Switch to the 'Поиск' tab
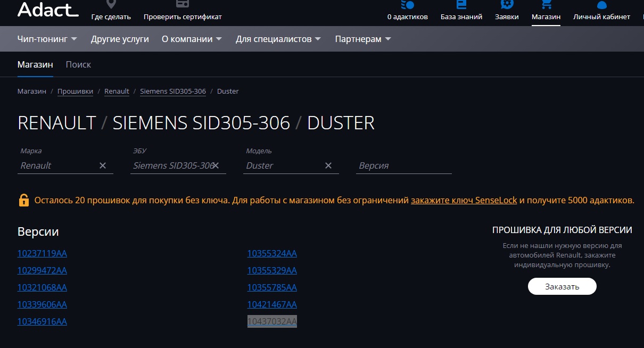Screen dimensions: 644x348 pyautogui.click(x=78, y=64)
